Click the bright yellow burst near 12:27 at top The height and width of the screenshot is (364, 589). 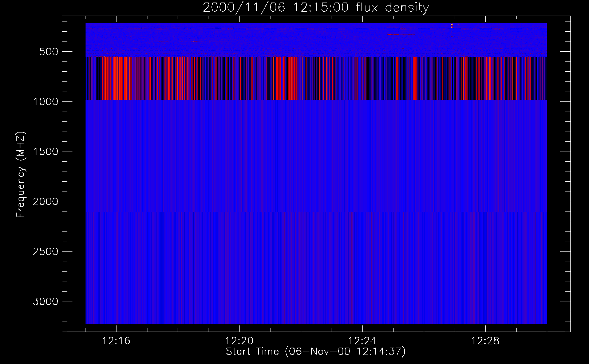point(452,25)
